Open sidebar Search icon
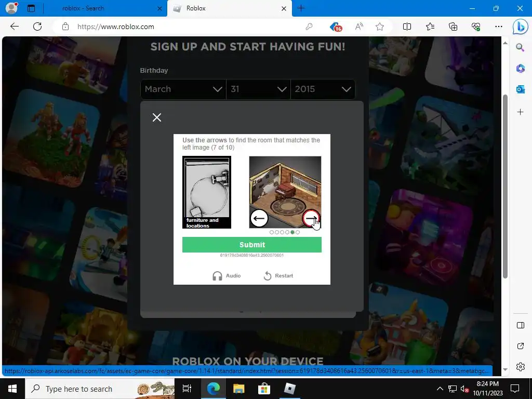532x399 pixels. (x=520, y=47)
